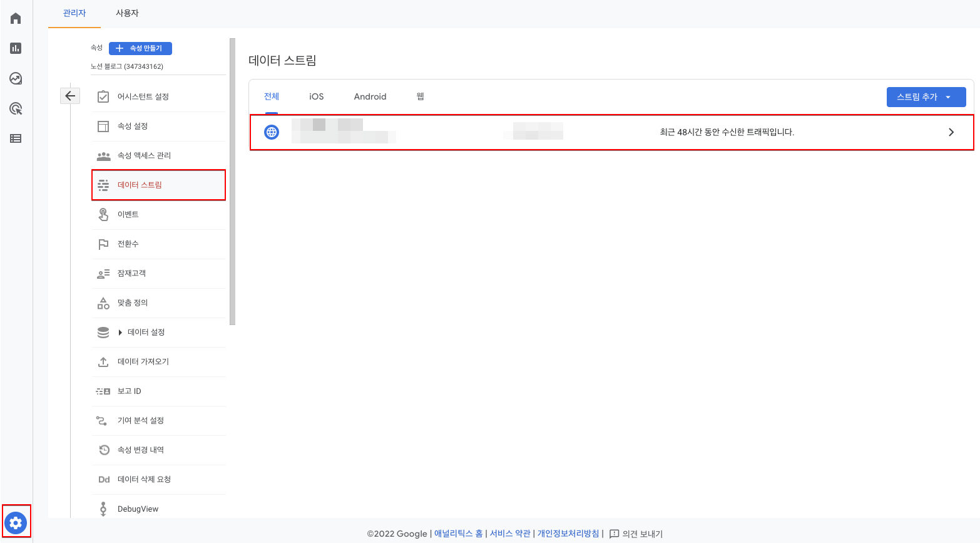Expand the 데이터 설정 submenu
Viewport: 980px width, 543px height.
121,332
